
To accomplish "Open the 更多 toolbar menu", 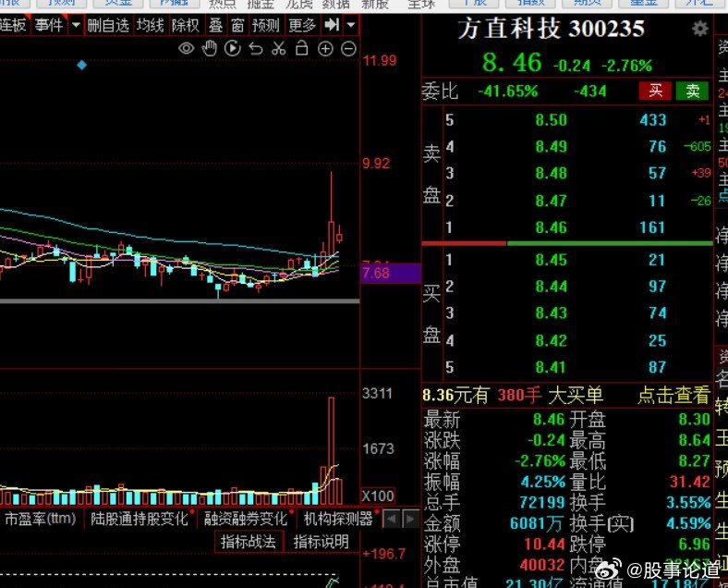I will 301,25.
